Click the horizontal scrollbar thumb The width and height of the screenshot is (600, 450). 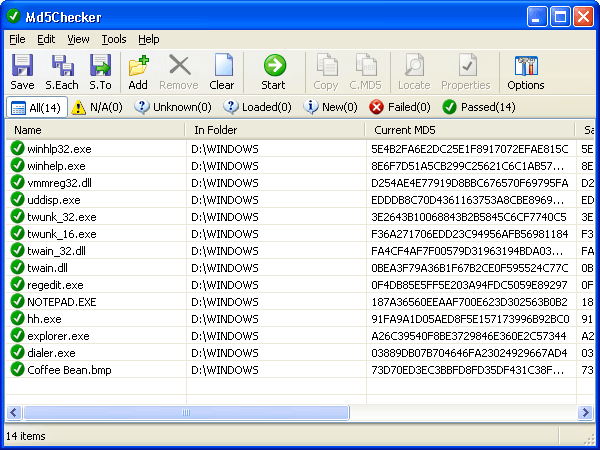(185, 412)
